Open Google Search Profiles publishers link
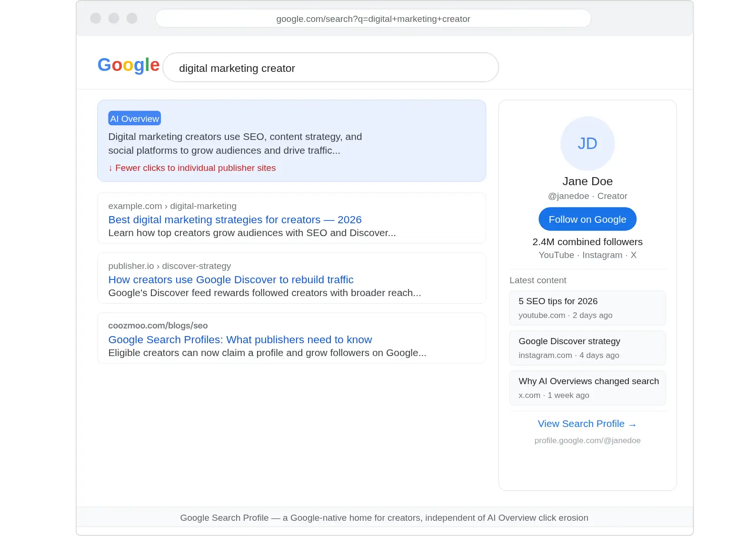756x536 pixels. pos(240,339)
